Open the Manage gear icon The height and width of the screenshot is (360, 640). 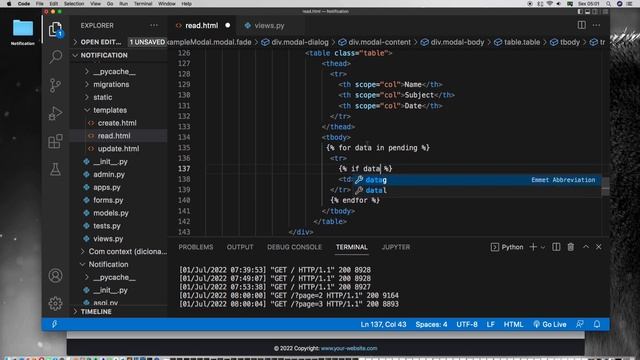coord(56,303)
